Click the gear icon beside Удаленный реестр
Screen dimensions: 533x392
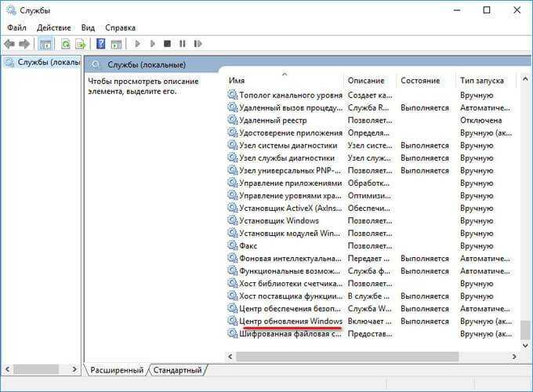[233, 120]
